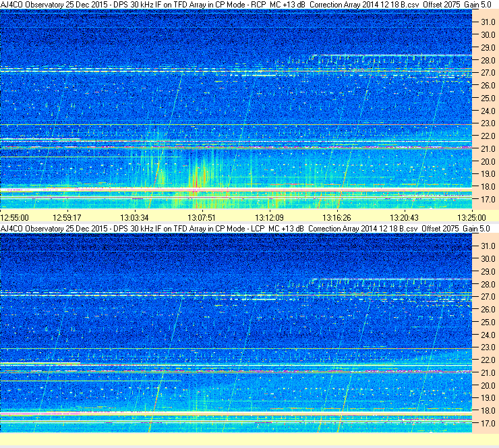
Task: Click the 29.0 frequency label on RCP chart
Action: click(488, 48)
